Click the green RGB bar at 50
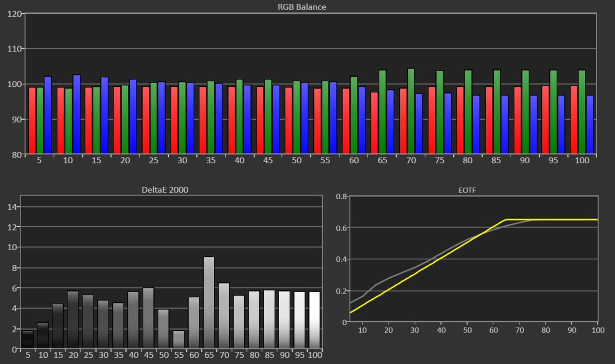 coord(296,118)
